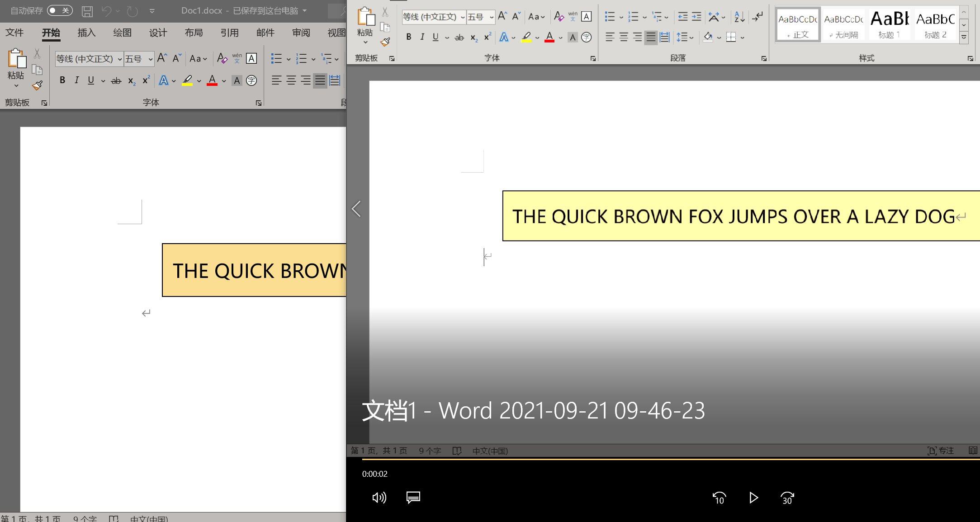
Task: Switch to the 插入 Insert tab
Action: pyautogui.click(x=86, y=33)
